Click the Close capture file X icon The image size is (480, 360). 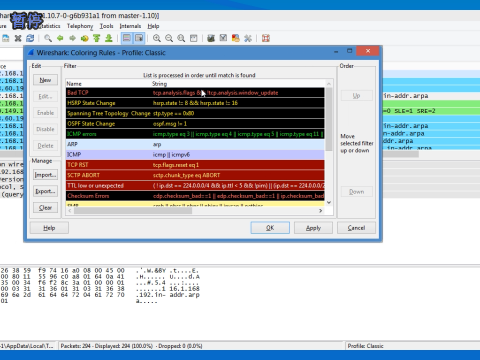(18, 38)
